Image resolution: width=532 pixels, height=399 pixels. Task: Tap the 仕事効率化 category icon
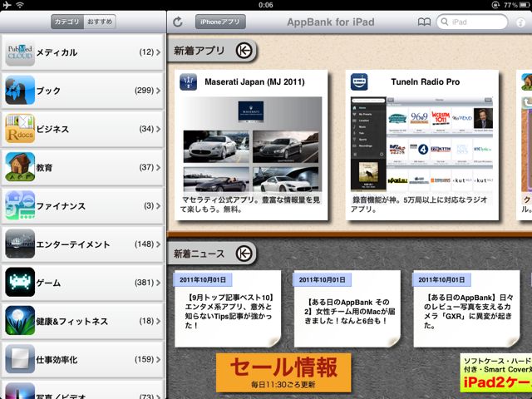20,359
